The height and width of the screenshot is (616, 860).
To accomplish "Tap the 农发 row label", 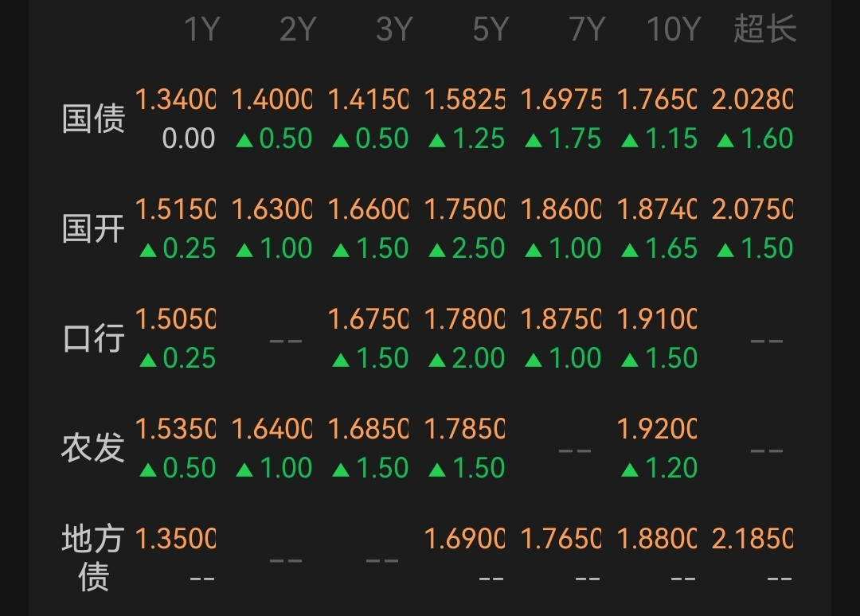I will (x=93, y=448).
